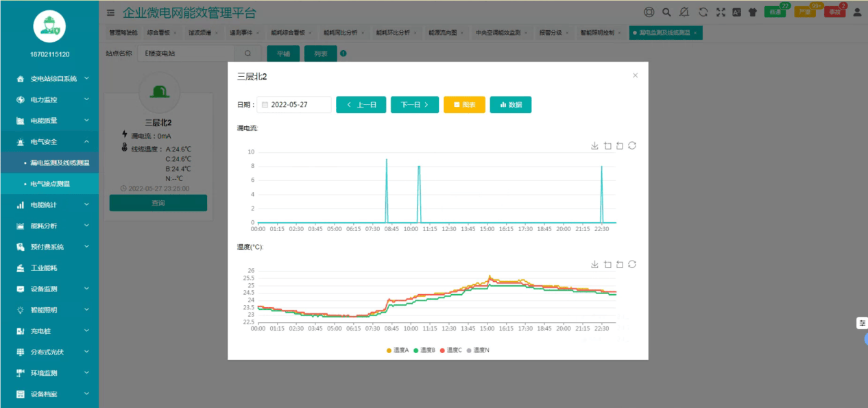868x408 pixels.
Task: Open the user profile icon
Action: [856, 12]
